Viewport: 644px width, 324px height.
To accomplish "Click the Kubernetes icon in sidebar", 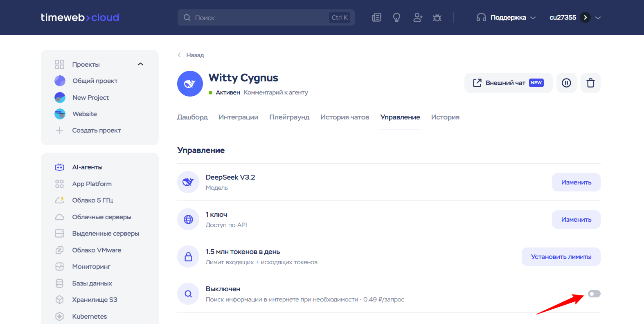I will (59, 316).
